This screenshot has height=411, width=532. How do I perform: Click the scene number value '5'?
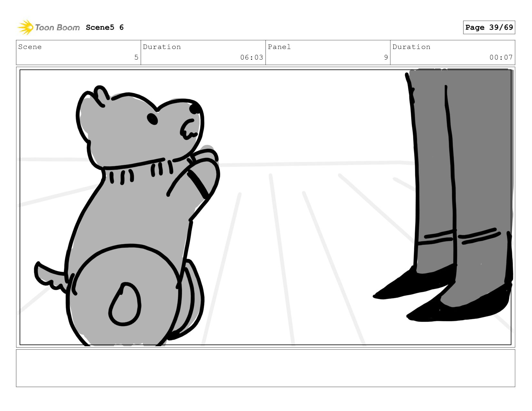click(x=136, y=57)
